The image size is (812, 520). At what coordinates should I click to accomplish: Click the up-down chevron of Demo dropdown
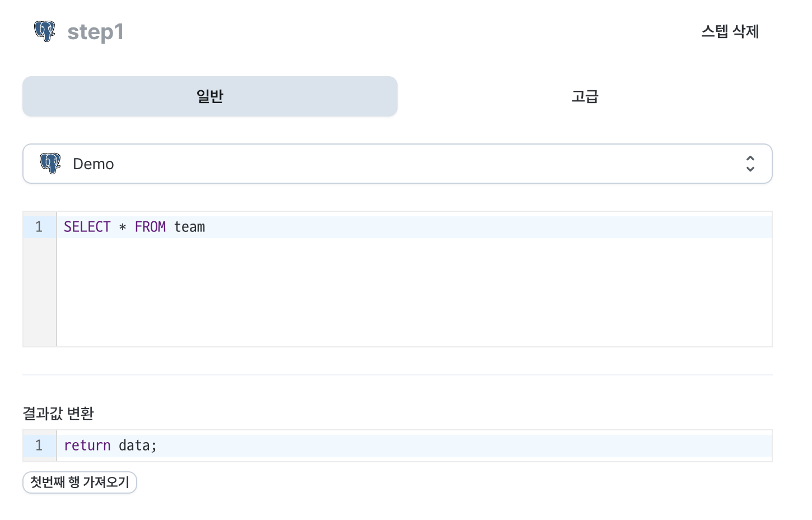click(750, 164)
